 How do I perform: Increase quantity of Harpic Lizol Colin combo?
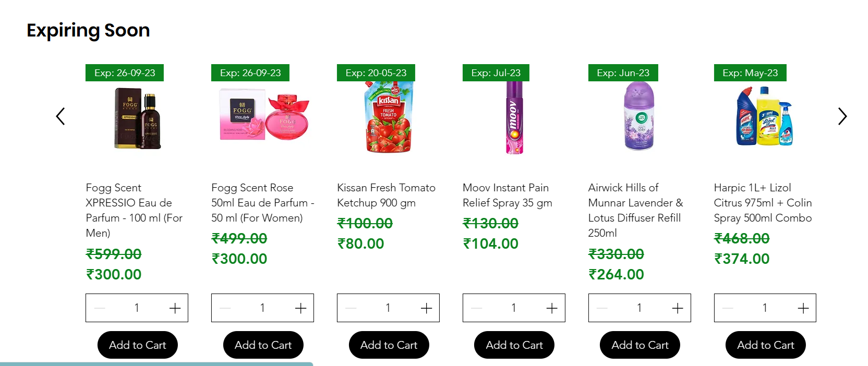pyautogui.click(x=803, y=308)
